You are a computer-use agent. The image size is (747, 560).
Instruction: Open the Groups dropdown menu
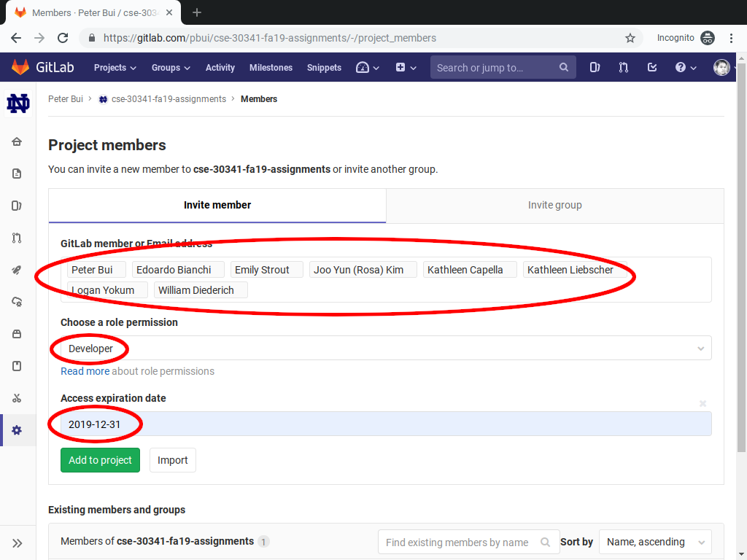pos(171,68)
